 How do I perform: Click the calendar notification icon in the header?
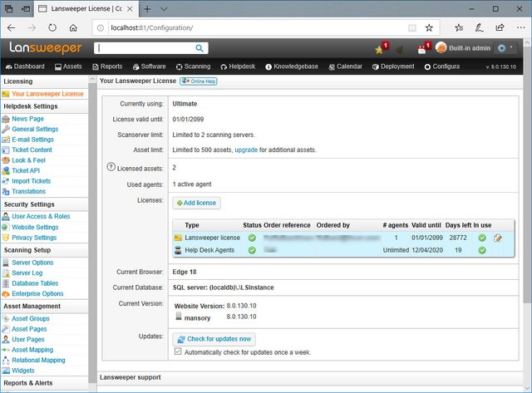pyautogui.click(x=421, y=49)
